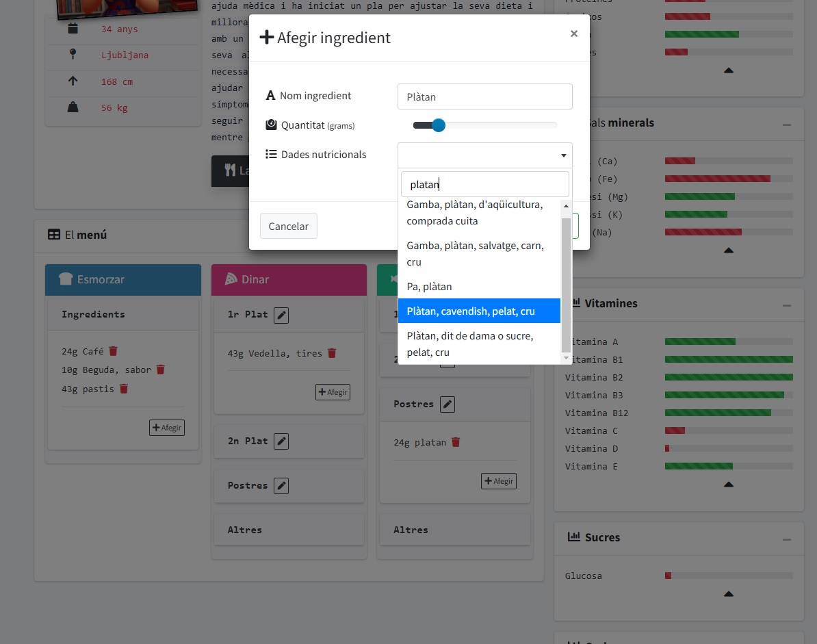Click the height arrow icon beside 168 cm
This screenshot has height=644, width=817.
[73, 81]
